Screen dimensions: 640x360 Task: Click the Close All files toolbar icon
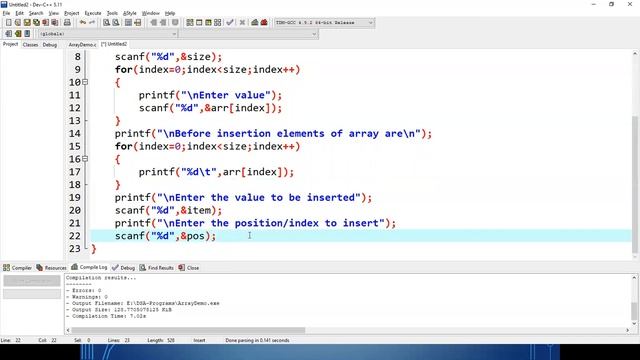pos(54,22)
